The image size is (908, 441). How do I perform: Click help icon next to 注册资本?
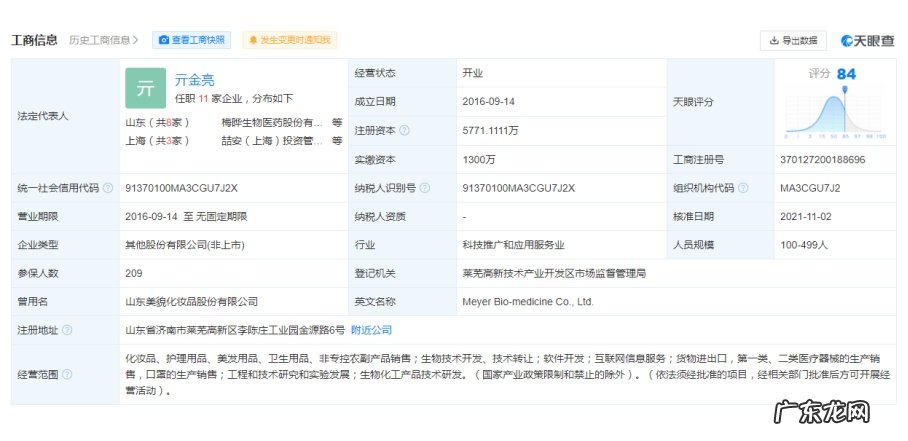click(x=404, y=131)
